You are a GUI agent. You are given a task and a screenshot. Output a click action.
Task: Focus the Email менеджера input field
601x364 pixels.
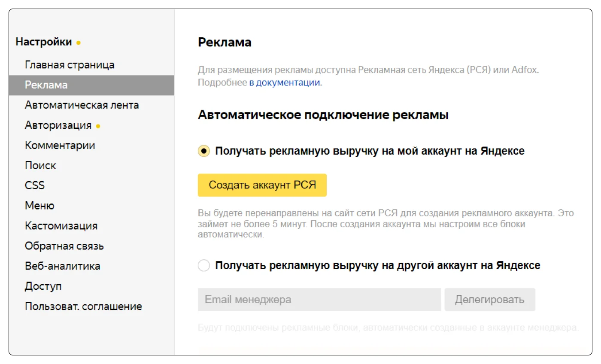click(x=319, y=300)
